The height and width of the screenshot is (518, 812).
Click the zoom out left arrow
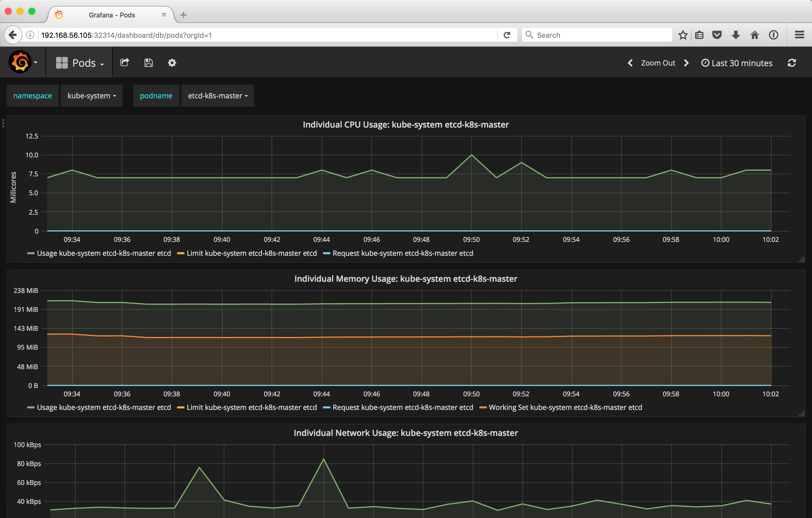pyautogui.click(x=629, y=62)
